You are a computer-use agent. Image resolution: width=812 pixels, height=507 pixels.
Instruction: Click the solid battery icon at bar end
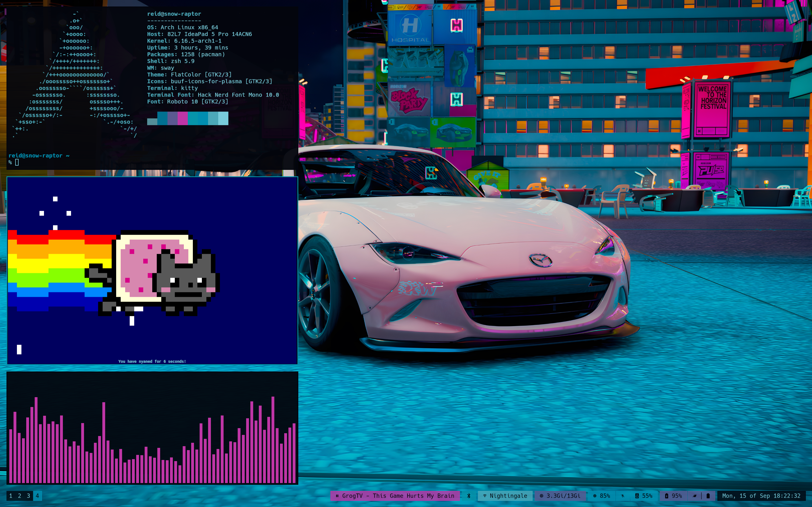[708, 496]
